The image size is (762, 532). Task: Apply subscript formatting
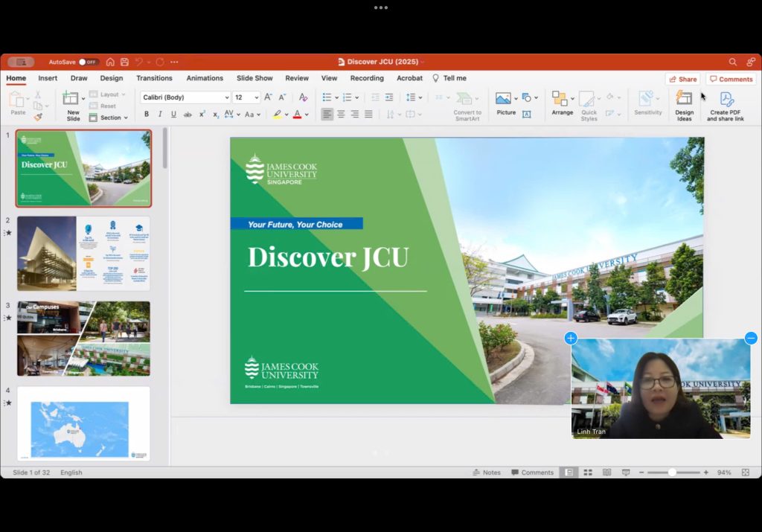coord(215,114)
